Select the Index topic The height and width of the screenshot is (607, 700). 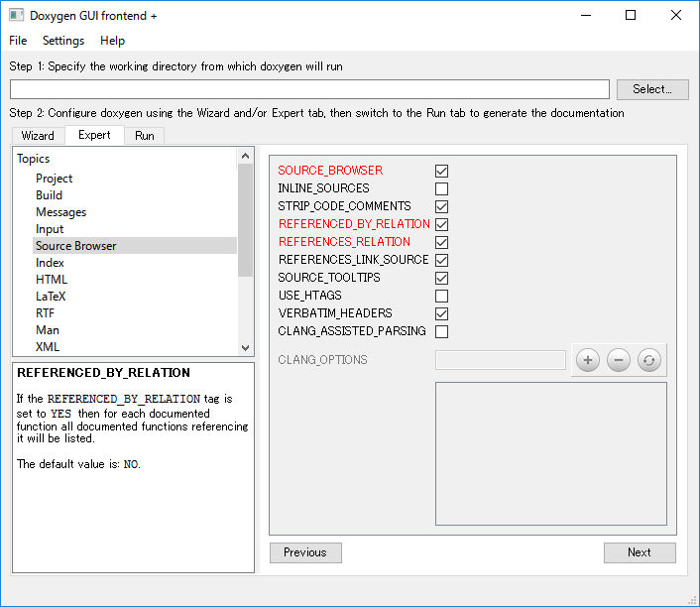(x=50, y=263)
